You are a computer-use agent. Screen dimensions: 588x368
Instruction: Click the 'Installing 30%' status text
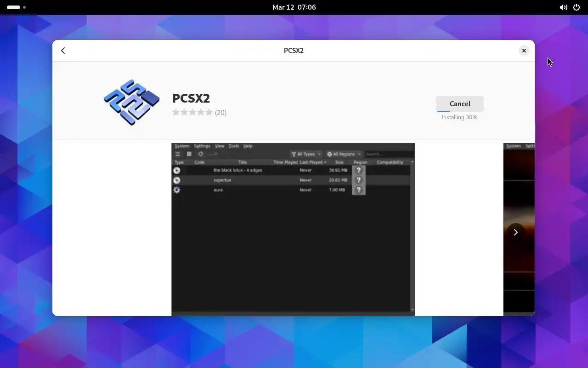(x=459, y=117)
